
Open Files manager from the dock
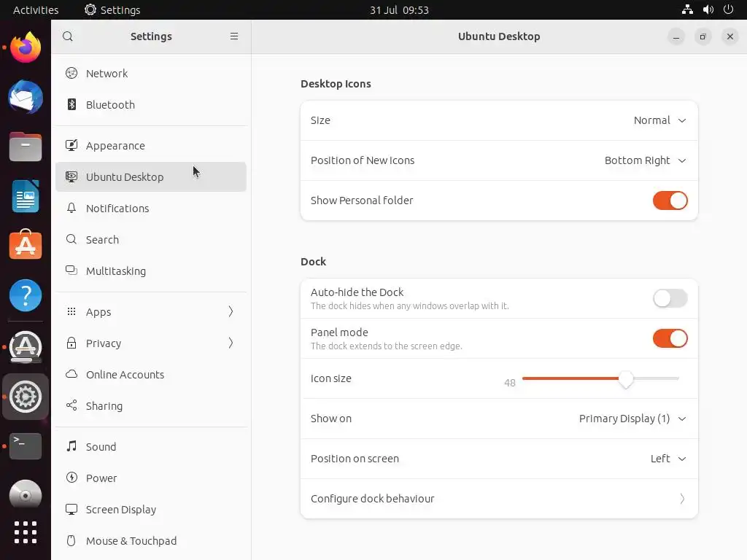[26, 147]
